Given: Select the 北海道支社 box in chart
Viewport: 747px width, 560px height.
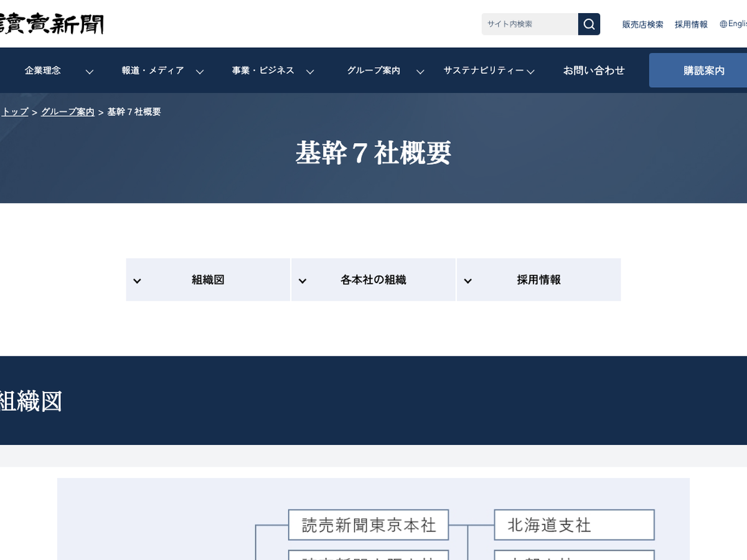Looking at the screenshot, I should [x=574, y=525].
